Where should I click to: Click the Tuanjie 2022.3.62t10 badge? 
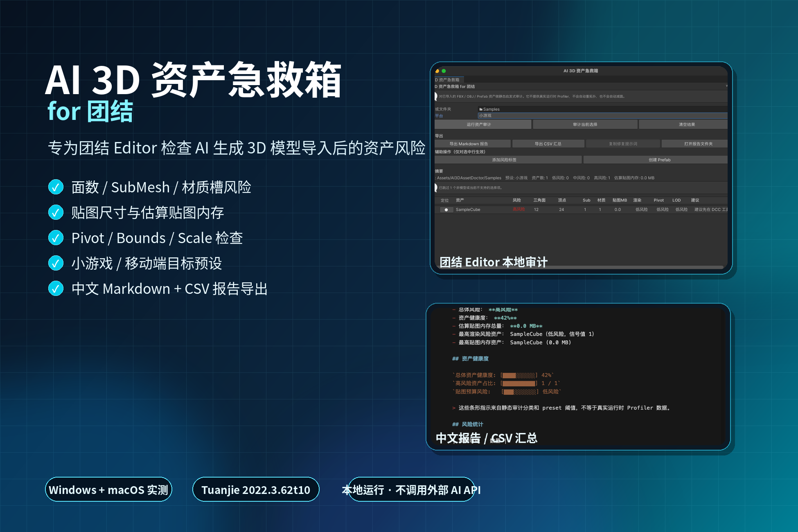pyautogui.click(x=256, y=489)
